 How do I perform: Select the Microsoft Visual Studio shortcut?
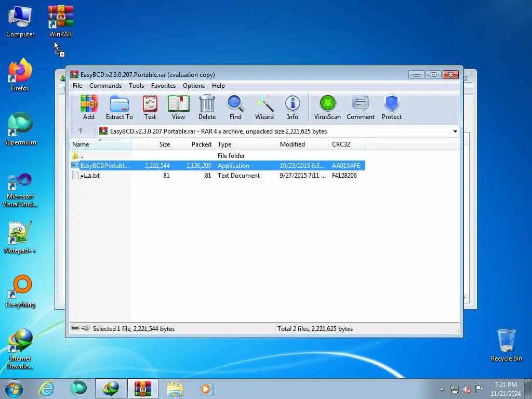point(20,190)
